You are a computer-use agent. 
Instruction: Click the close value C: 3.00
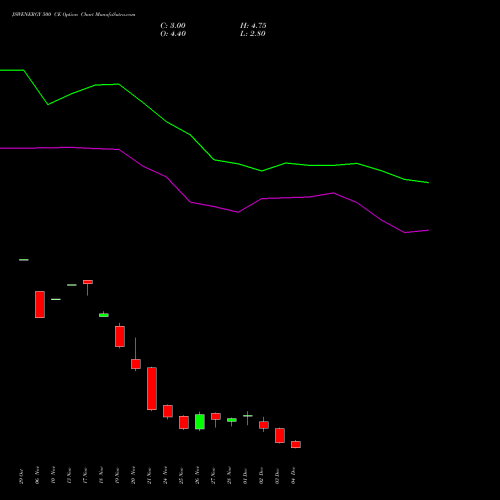pyautogui.click(x=173, y=26)
